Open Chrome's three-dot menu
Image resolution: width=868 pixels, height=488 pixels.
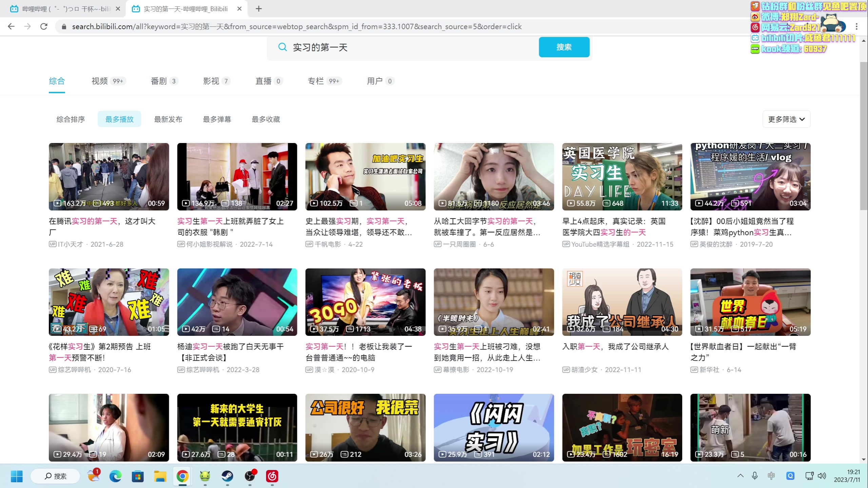point(856,26)
